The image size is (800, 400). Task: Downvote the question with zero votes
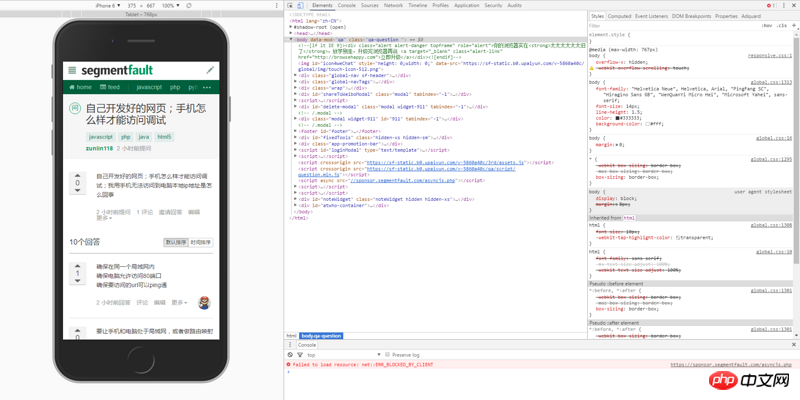coord(78,190)
